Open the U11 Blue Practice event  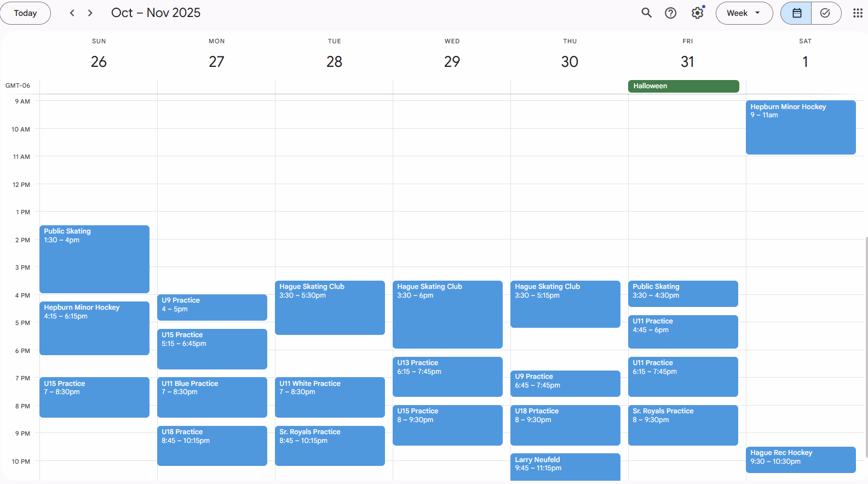pyautogui.click(x=212, y=397)
